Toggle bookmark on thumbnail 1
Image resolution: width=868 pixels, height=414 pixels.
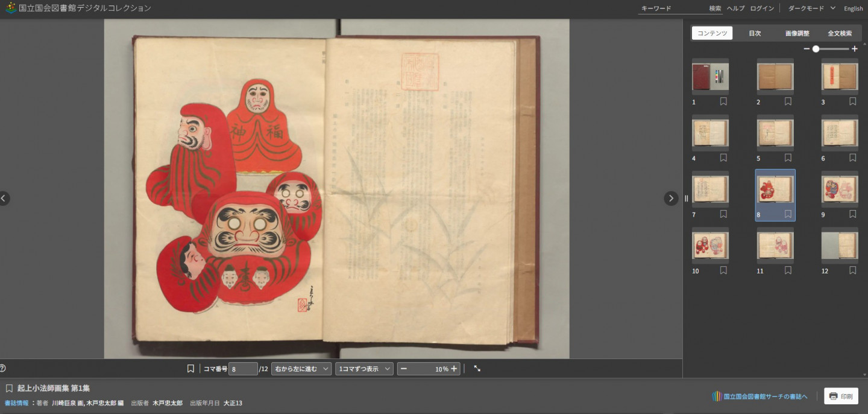click(723, 102)
